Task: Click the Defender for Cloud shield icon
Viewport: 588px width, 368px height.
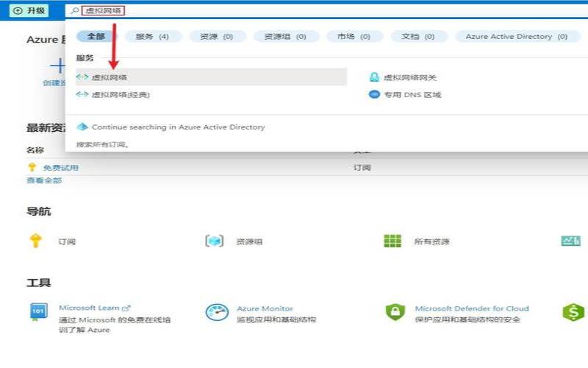Action: pos(395,312)
